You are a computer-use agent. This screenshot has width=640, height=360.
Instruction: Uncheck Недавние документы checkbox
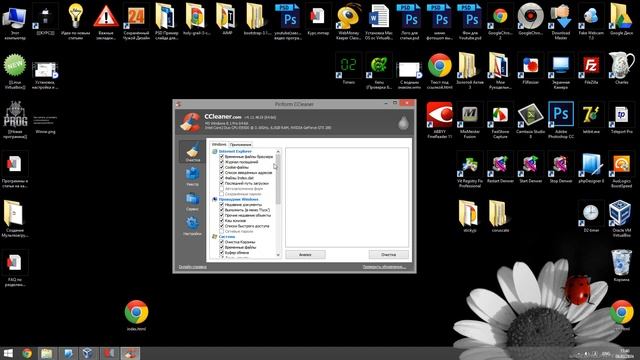[x=222, y=204]
